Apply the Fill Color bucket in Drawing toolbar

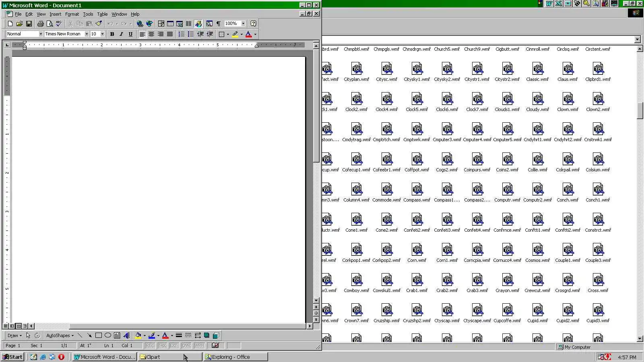(x=138, y=335)
